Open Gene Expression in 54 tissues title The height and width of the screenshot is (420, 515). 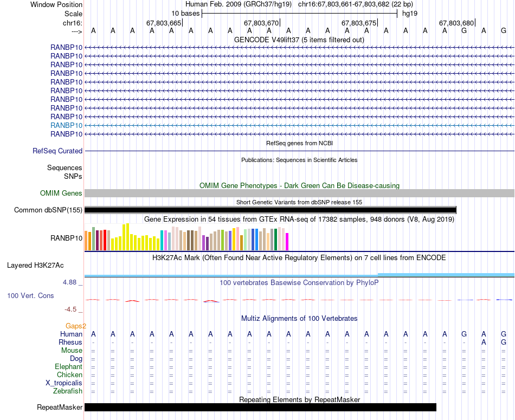[x=299, y=219]
